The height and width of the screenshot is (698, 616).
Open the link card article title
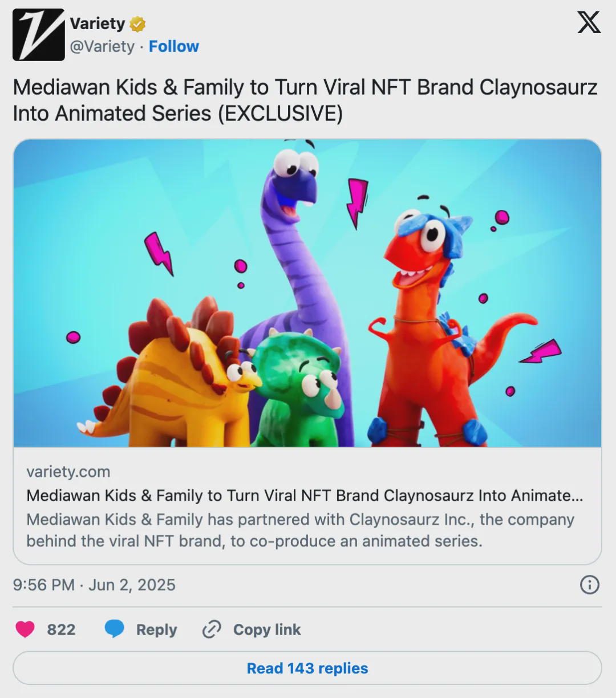305,496
